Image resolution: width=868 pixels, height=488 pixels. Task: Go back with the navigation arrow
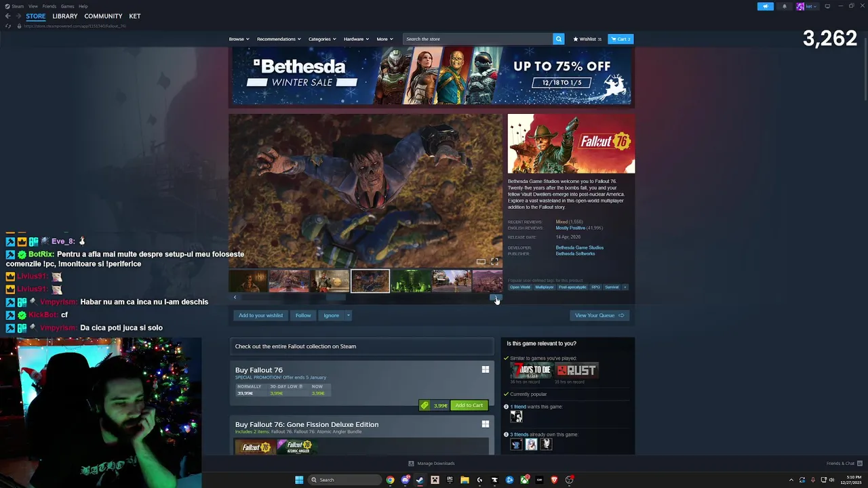[x=7, y=16]
